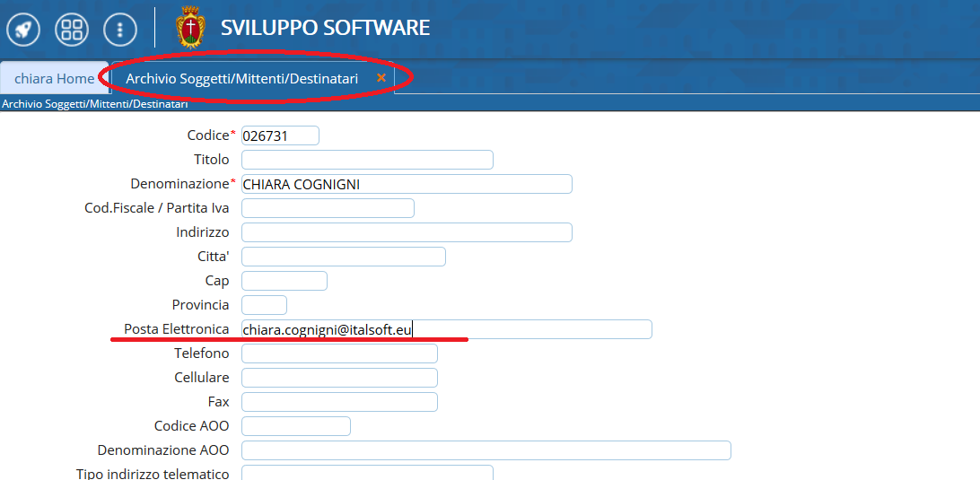Screen dimensions: 980x480
Task: Select the Cod.Fiscale / Partita Iva field
Action: pyautogui.click(x=328, y=208)
